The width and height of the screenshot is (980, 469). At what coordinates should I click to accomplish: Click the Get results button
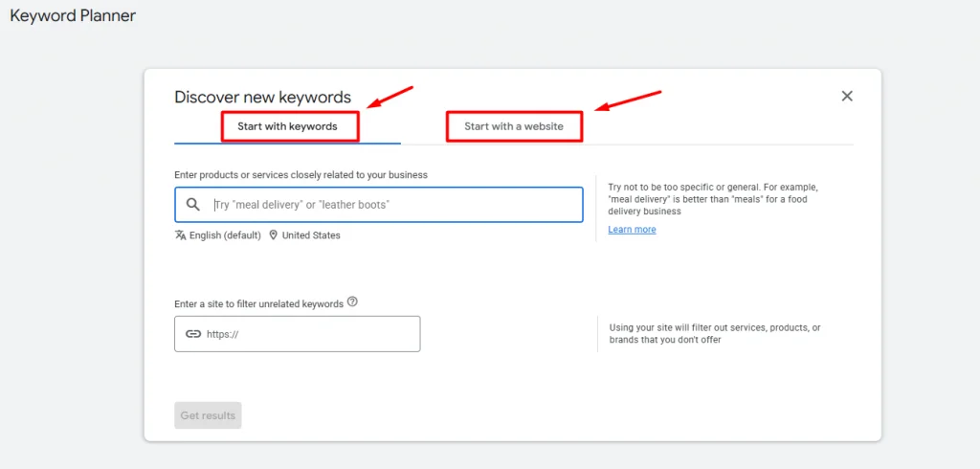point(208,415)
